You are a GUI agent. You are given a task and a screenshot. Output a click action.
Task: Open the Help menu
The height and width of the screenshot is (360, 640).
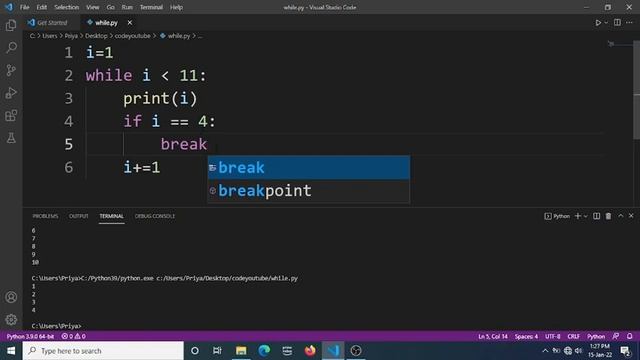[x=176, y=7]
